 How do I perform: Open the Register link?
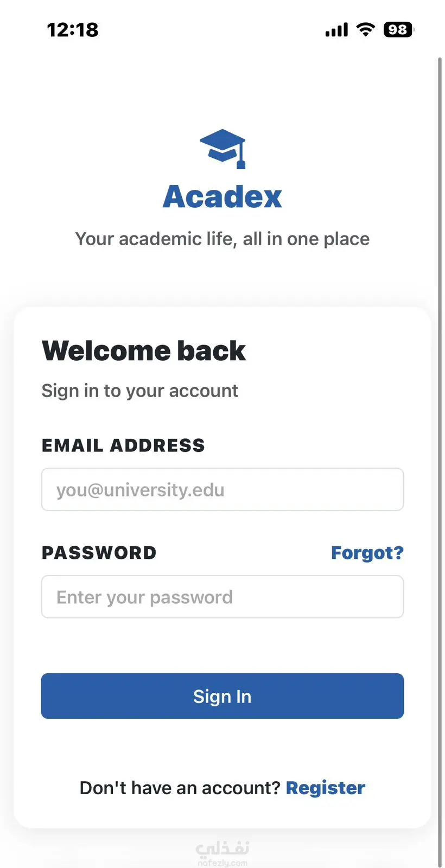click(x=326, y=788)
